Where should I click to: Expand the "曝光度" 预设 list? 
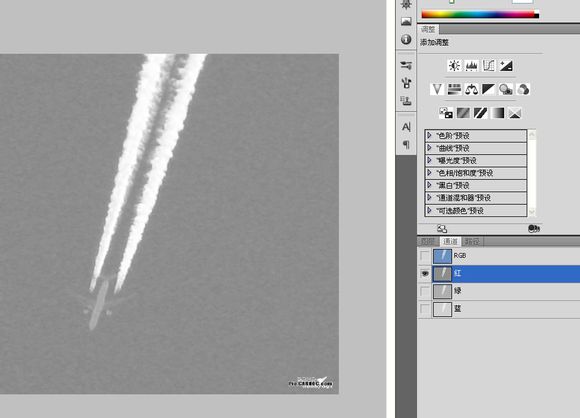pos(429,160)
